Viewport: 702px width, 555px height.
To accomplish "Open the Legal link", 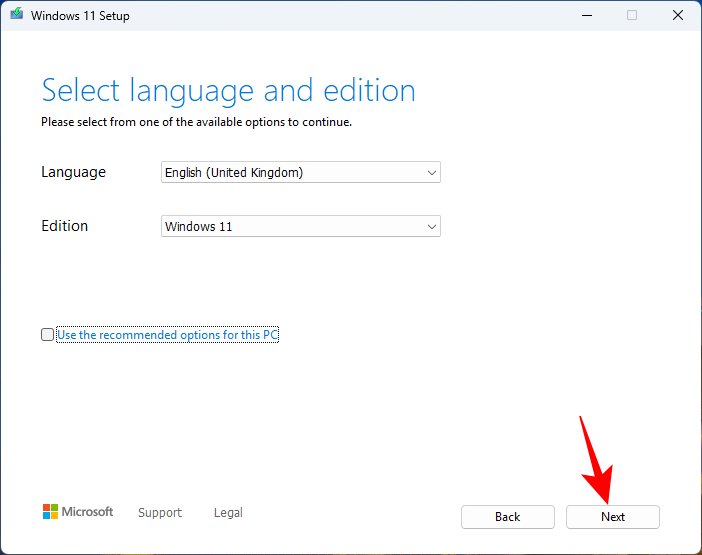I will pyautogui.click(x=228, y=513).
